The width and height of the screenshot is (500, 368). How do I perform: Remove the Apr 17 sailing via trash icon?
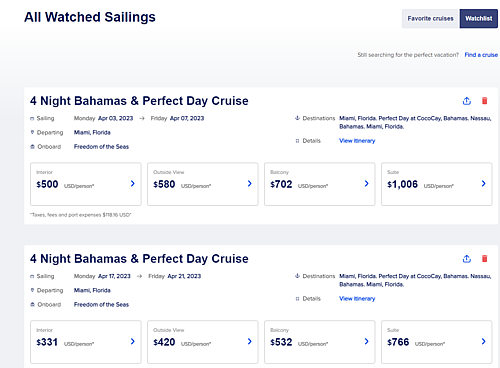(484, 259)
